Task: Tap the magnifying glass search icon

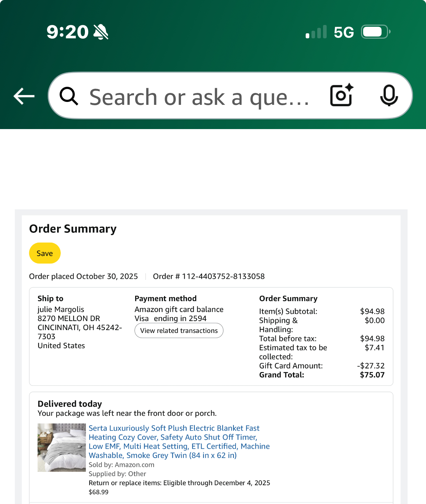Action: pyautogui.click(x=69, y=96)
